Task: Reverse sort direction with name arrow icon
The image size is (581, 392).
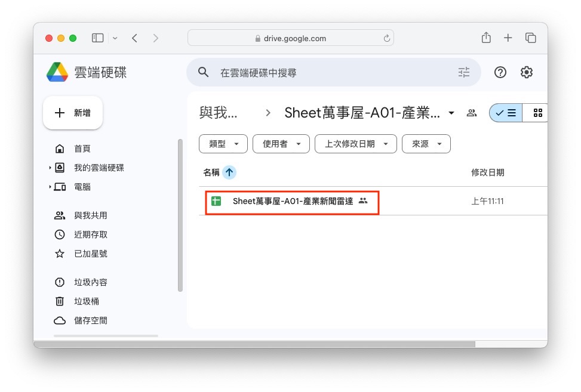Action: point(229,172)
